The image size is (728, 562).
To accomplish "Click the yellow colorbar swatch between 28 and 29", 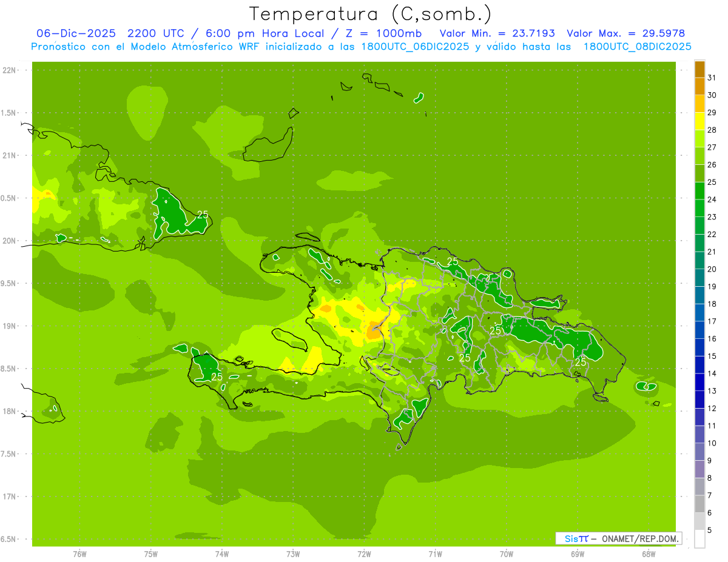I will click(x=699, y=121).
